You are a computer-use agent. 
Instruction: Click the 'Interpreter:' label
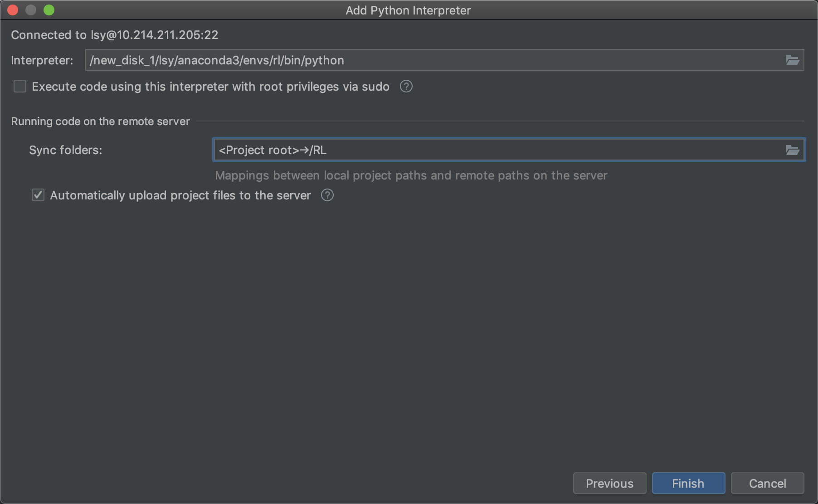(42, 60)
